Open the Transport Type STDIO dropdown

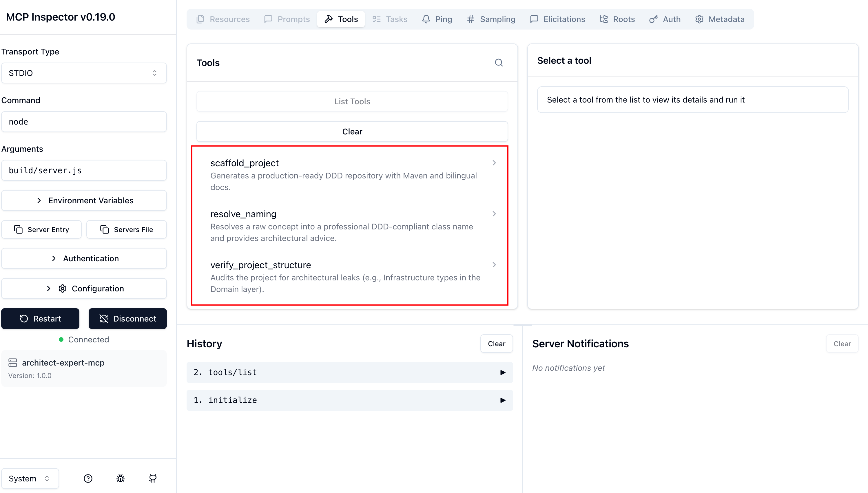84,73
